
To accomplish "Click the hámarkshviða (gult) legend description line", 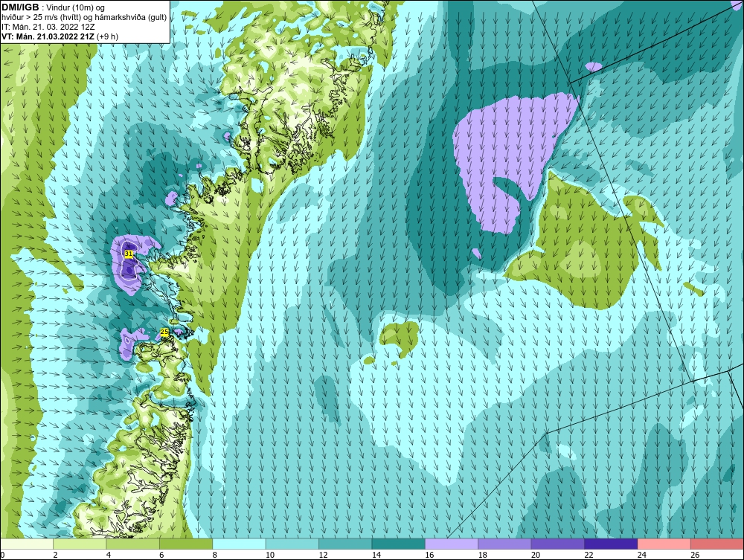I will [x=84, y=18].
